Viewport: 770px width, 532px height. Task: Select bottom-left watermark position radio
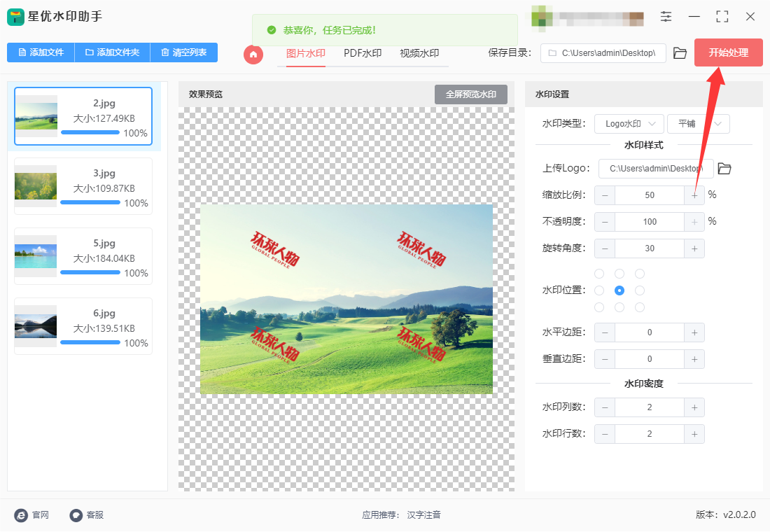599,307
